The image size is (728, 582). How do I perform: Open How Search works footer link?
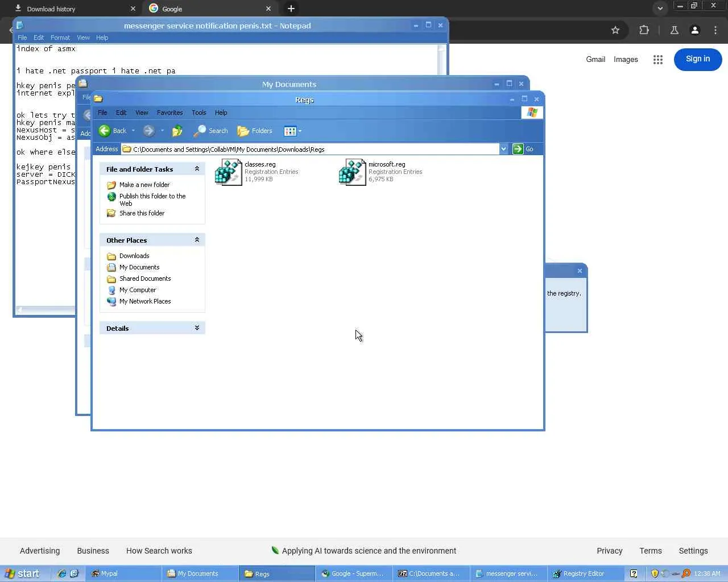point(159,551)
